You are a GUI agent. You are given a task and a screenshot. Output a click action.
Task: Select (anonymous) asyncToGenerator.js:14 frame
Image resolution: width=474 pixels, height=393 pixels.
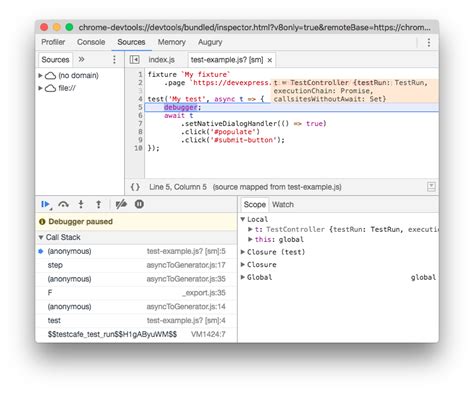136,307
